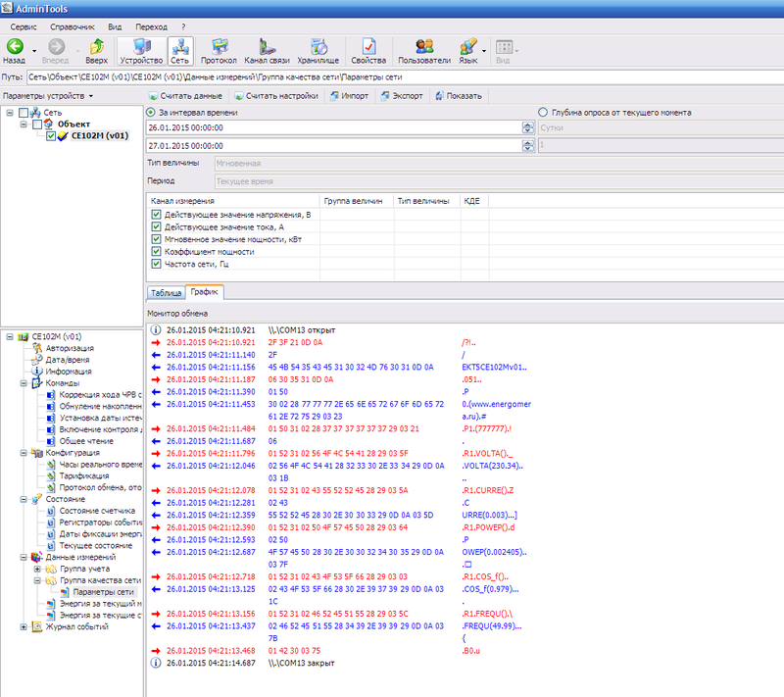Viewport: 784px width, 697px height.
Task: Open the Устройство device view
Action: pos(141,46)
